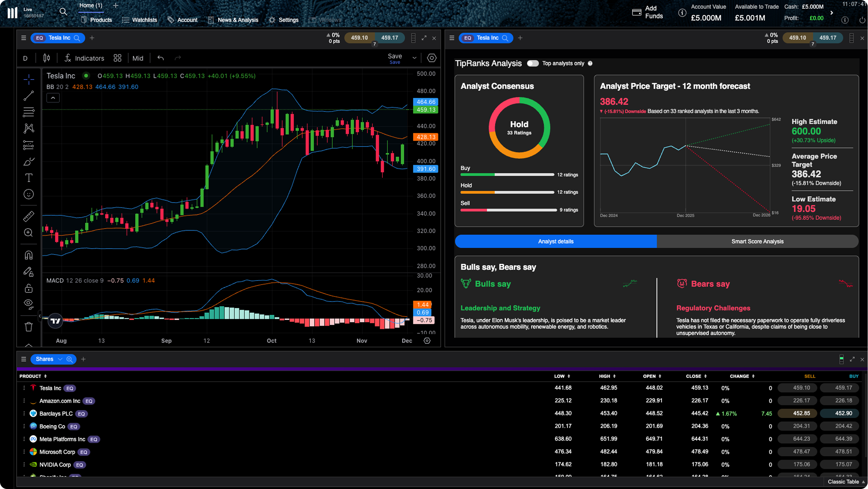Remove all drawings with trash icon
Viewport: 868px width, 489px height.
click(29, 326)
